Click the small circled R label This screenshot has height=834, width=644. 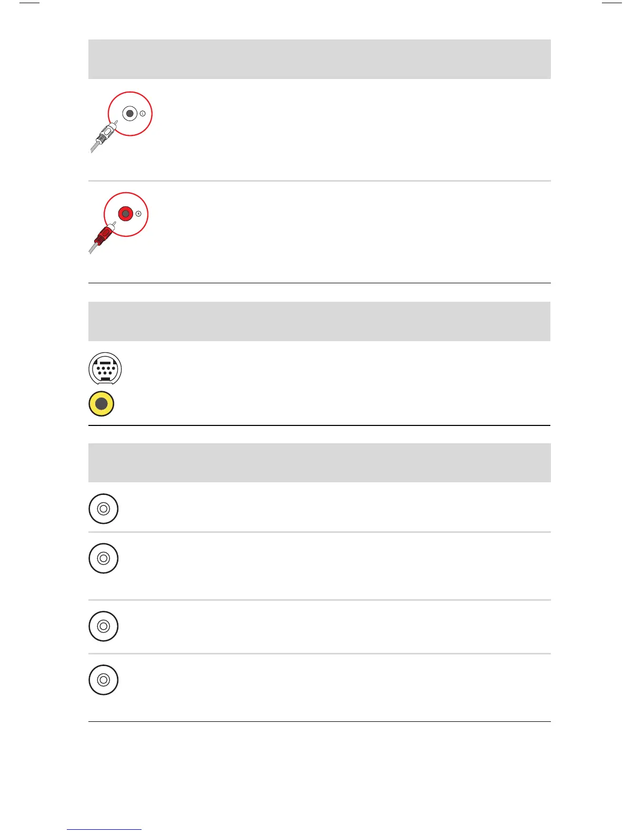(x=138, y=214)
